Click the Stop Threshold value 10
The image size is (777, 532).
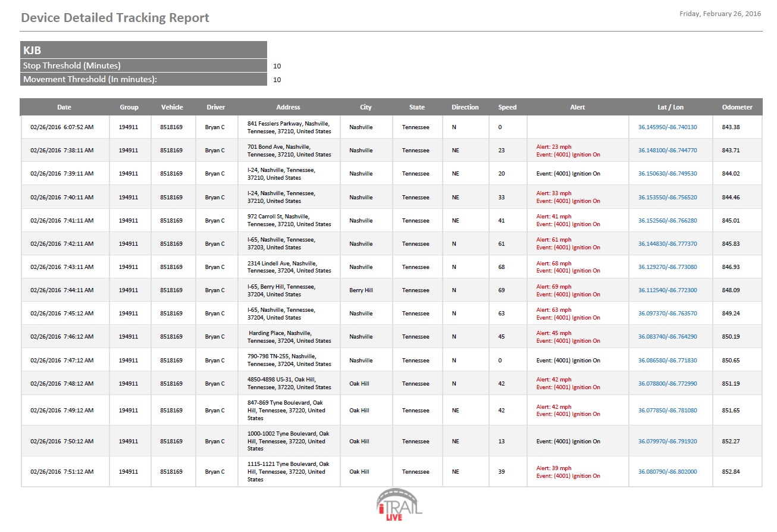[277, 65]
